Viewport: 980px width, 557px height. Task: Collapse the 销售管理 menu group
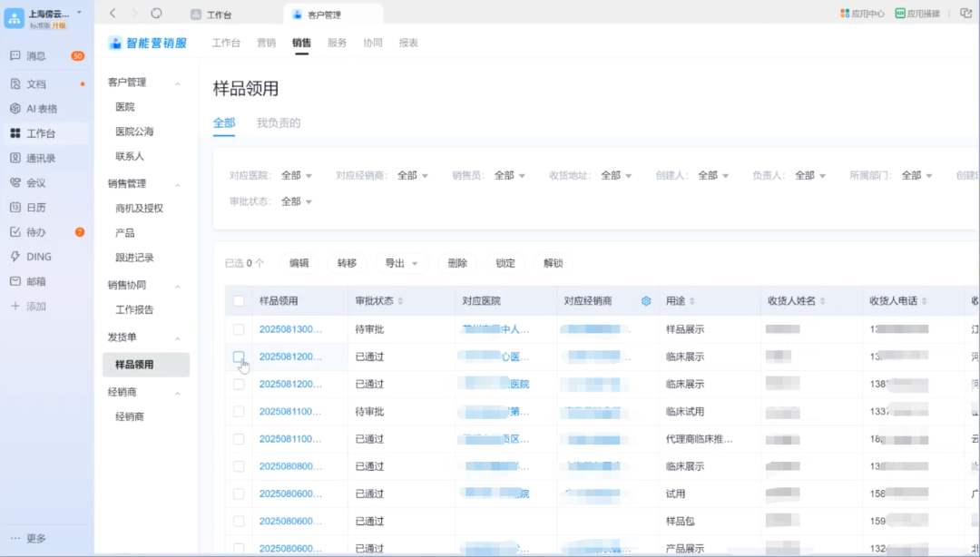tap(178, 184)
